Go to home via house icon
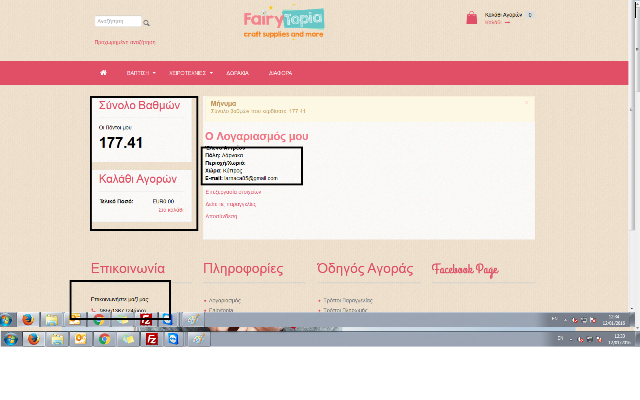Screen dimensions: 640x400 pyautogui.click(x=103, y=73)
